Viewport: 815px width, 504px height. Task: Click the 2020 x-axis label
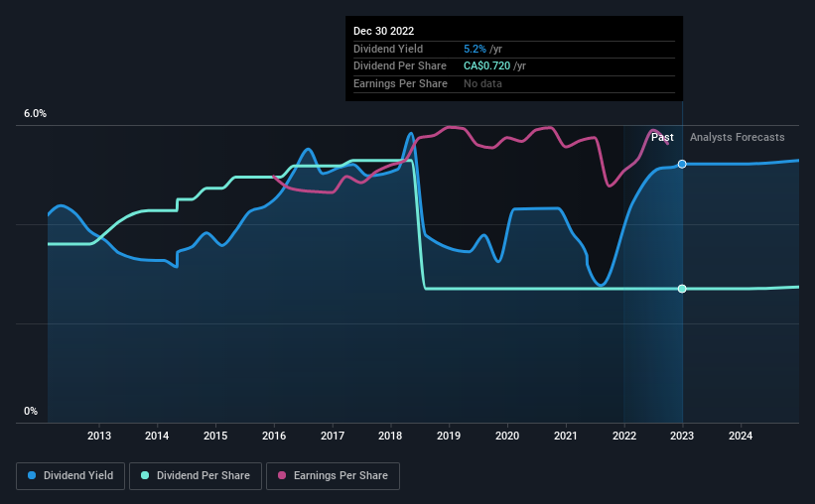(507, 436)
